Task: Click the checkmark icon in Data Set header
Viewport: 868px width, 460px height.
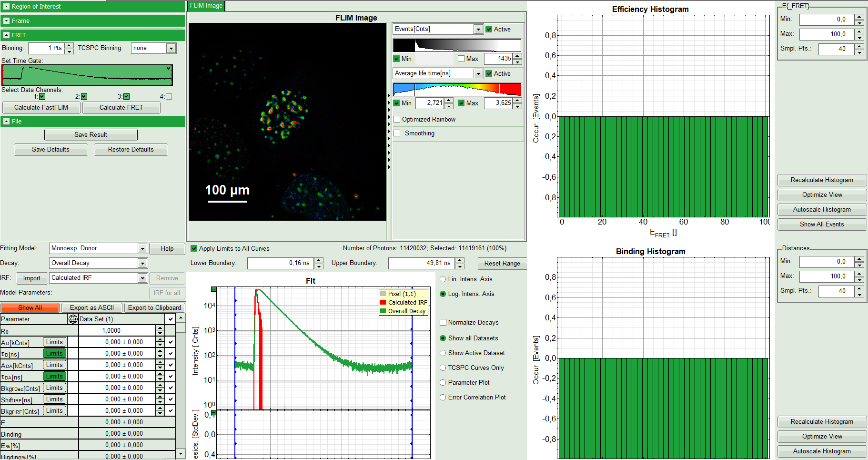Action: click(171, 319)
